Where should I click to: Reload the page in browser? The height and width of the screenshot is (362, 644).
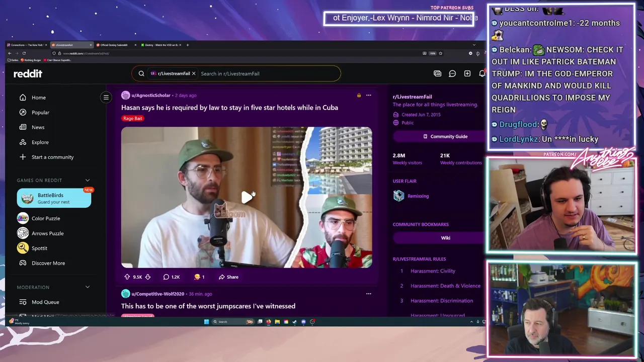24,53
